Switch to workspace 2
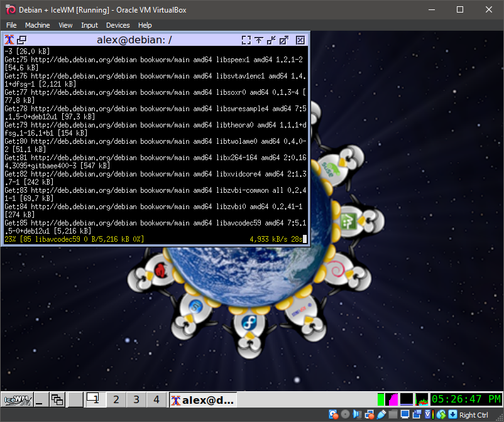Screen dimensions: 504x422 tap(116, 399)
